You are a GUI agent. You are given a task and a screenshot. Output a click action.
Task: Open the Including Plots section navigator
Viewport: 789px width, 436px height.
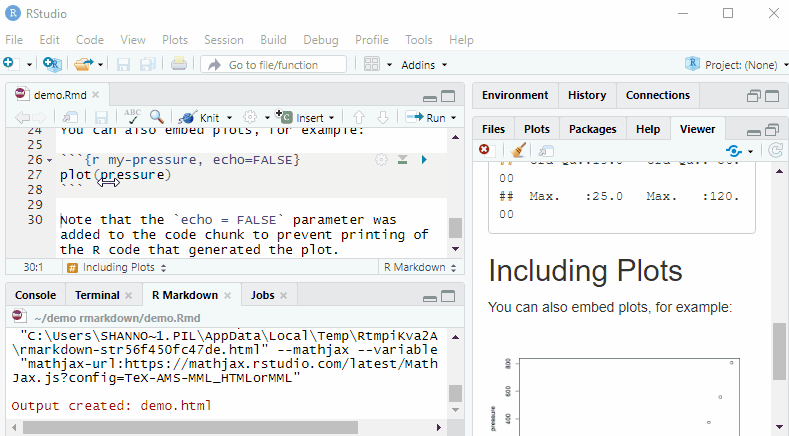point(117,267)
